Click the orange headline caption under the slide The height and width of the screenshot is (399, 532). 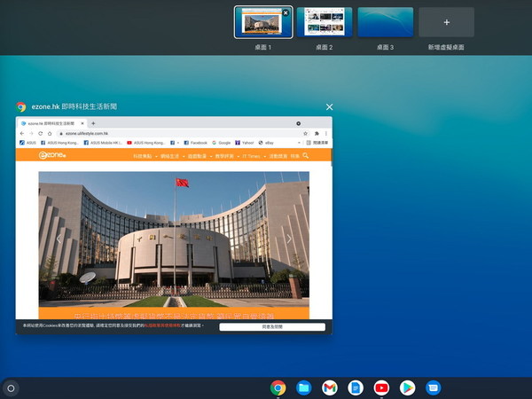[174, 316]
